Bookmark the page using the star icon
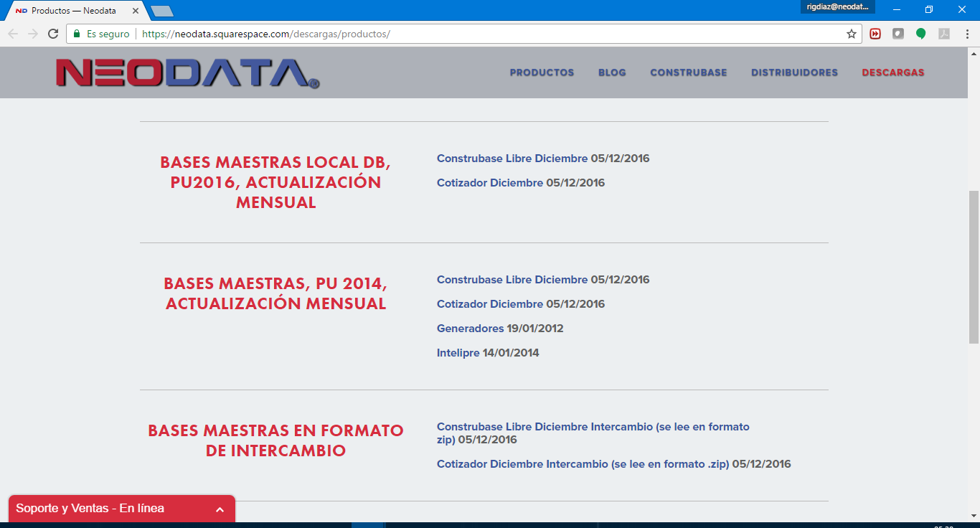Screen dimensions: 980x528 click(x=851, y=33)
